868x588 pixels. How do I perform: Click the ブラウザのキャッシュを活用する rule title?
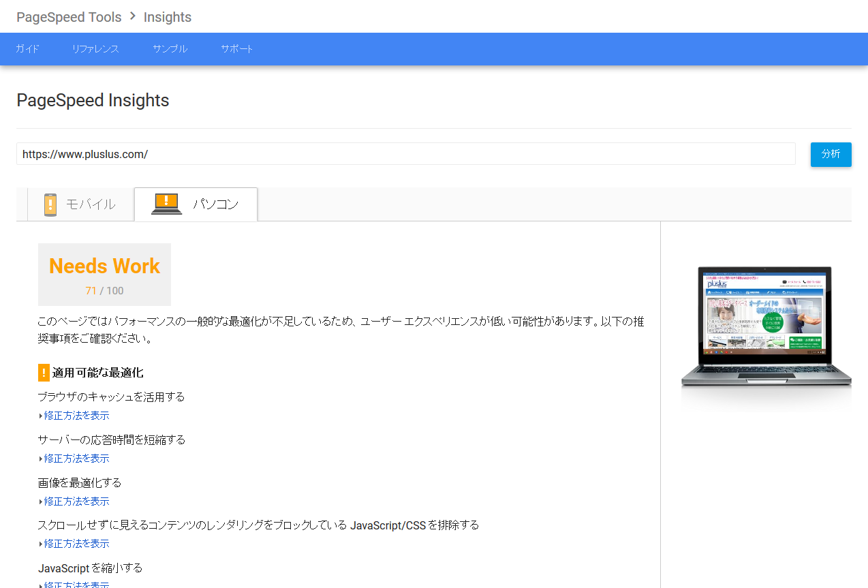pyautogui.click(x=112, y=397)
